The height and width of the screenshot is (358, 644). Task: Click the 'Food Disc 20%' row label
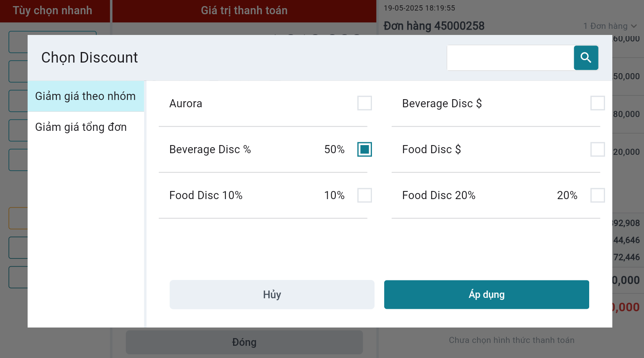point(439,195)
